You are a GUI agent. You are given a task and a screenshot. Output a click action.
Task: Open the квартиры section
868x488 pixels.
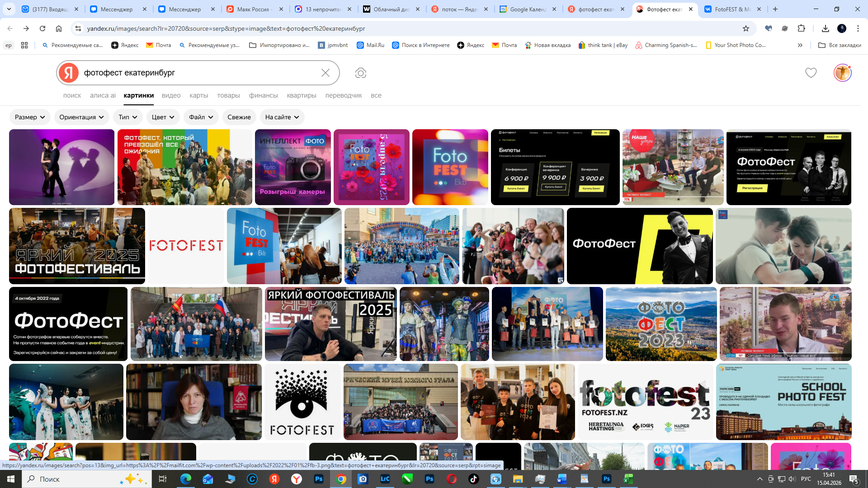(x=302, y=95)
